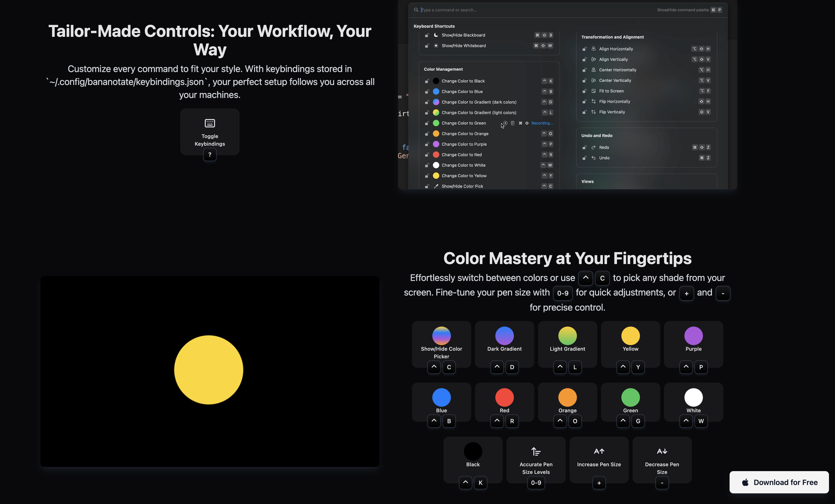Click the keyboard icon above Toggle Keybindings

coord(210,123)
